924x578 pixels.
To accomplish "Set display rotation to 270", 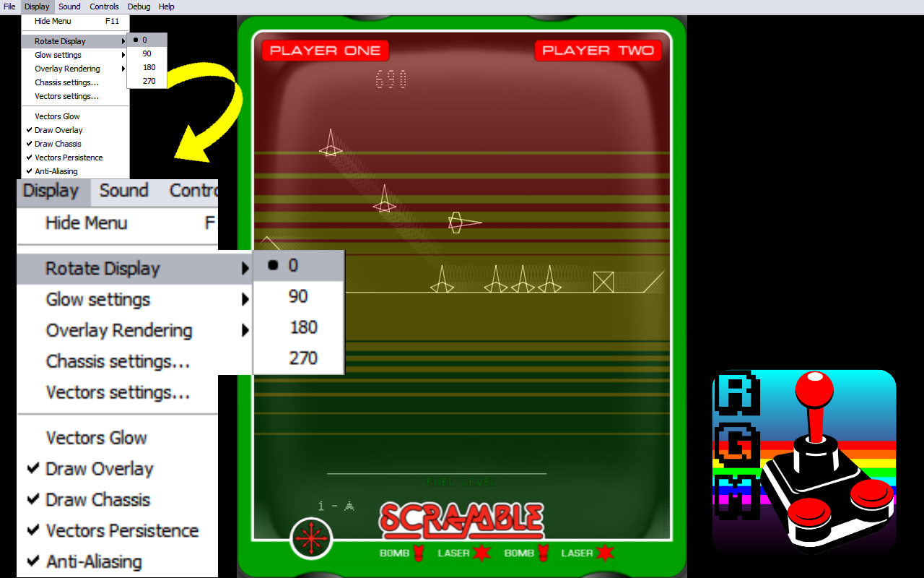I will (147, 81).
